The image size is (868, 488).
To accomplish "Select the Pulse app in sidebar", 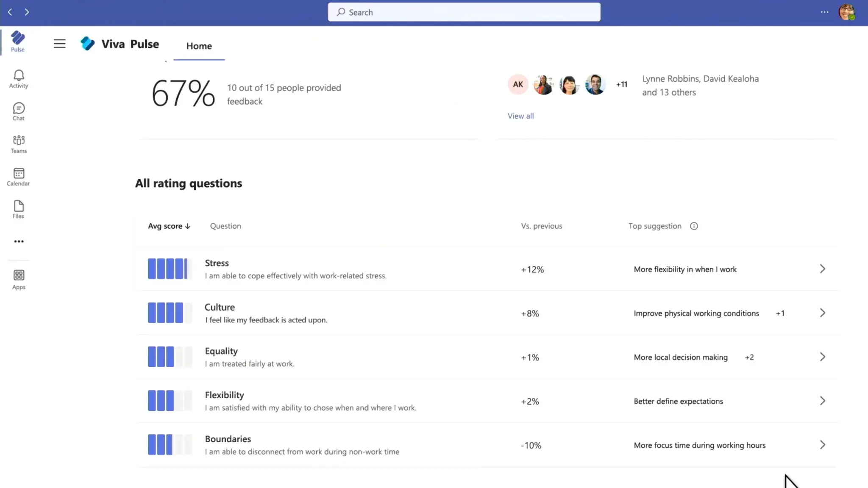I will point(18,41).
